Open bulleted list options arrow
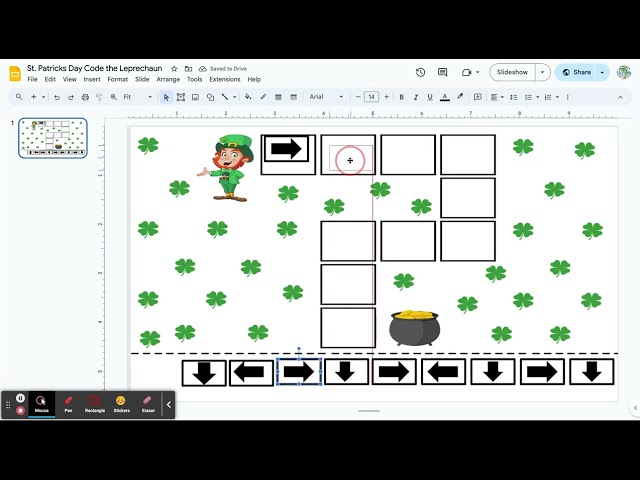The width and height of the screenshot is (640, 480). [x=538, y=97]
